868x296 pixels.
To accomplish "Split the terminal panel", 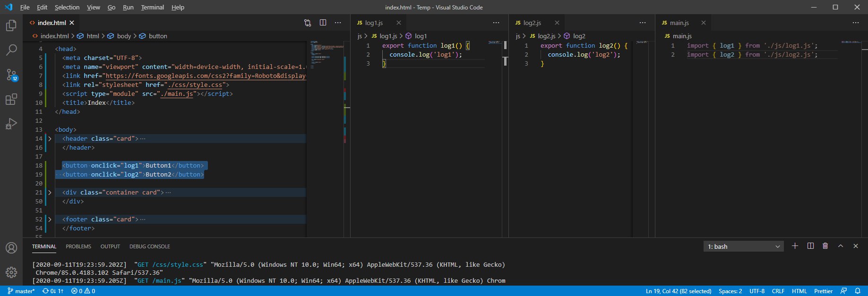I will click(810, 246).
